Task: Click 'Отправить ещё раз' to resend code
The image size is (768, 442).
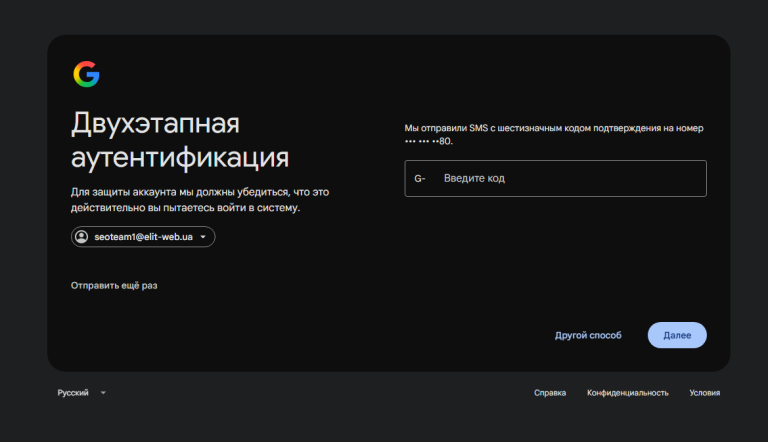Action: [x=114, y=285]
